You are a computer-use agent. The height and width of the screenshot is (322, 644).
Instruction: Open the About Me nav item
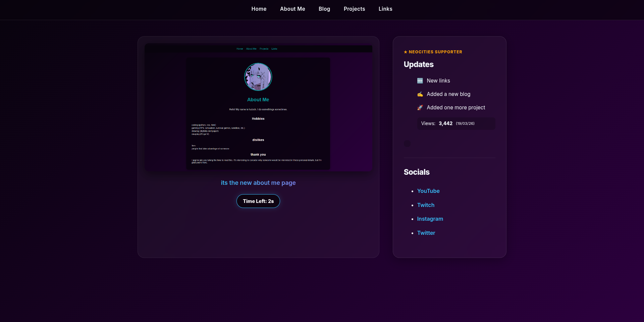click(x=292, y=9)
